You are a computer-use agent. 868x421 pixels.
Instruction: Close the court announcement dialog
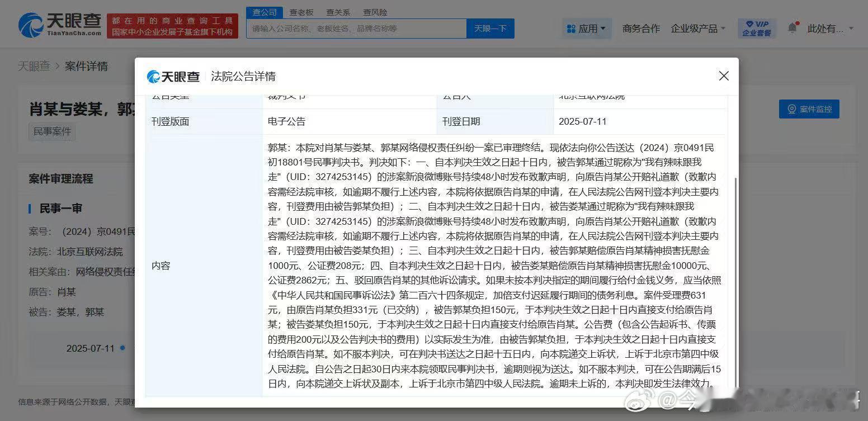[724, 76]
